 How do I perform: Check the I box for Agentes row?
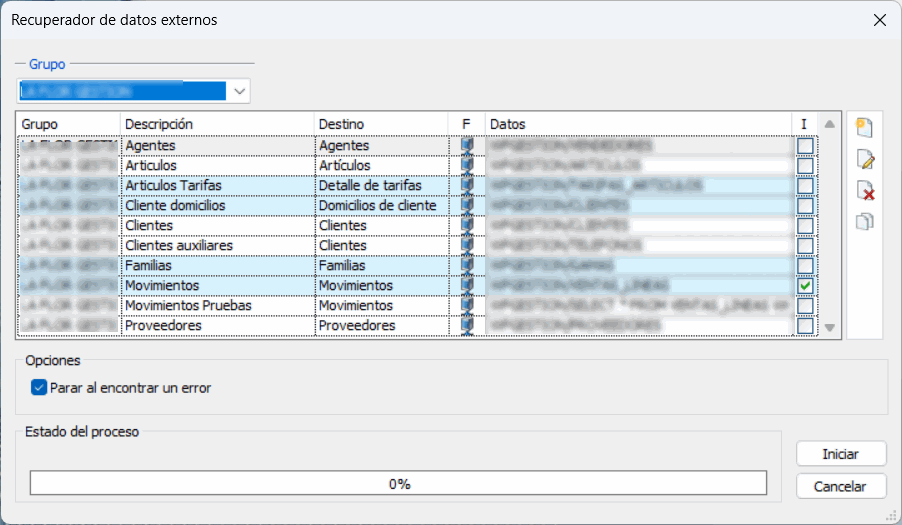[x=805, y=145]
